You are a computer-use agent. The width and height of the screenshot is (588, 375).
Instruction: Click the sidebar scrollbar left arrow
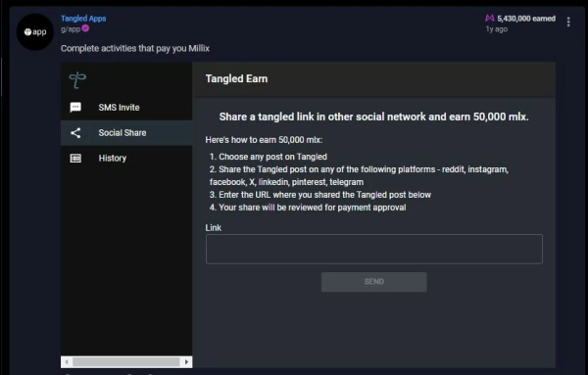click(67, 362)
